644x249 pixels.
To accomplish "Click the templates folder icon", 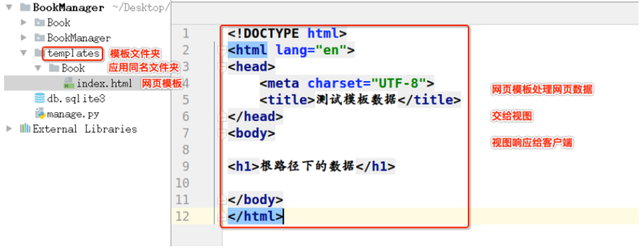I will (x=39, y=53).
